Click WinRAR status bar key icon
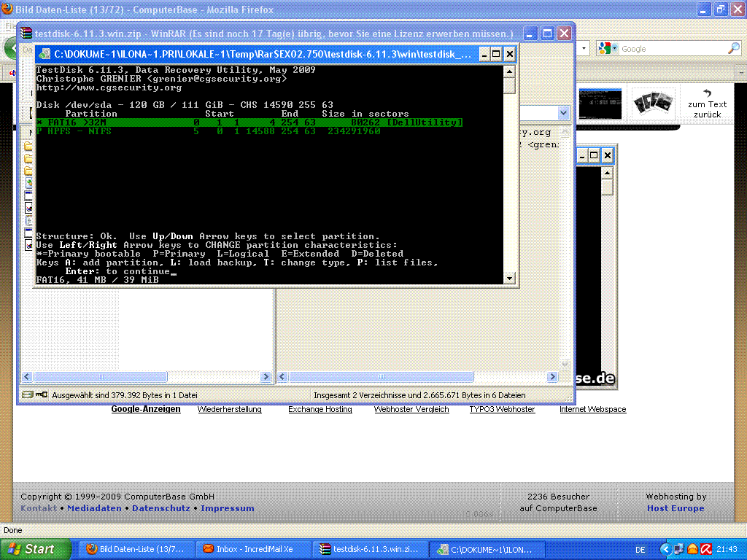 [x=42, y=394]
